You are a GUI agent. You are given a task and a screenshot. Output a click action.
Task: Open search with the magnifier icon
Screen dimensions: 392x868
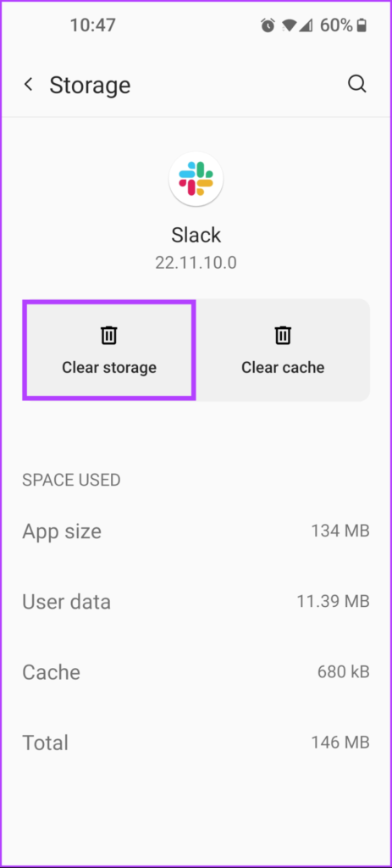(x=357, y=84)
